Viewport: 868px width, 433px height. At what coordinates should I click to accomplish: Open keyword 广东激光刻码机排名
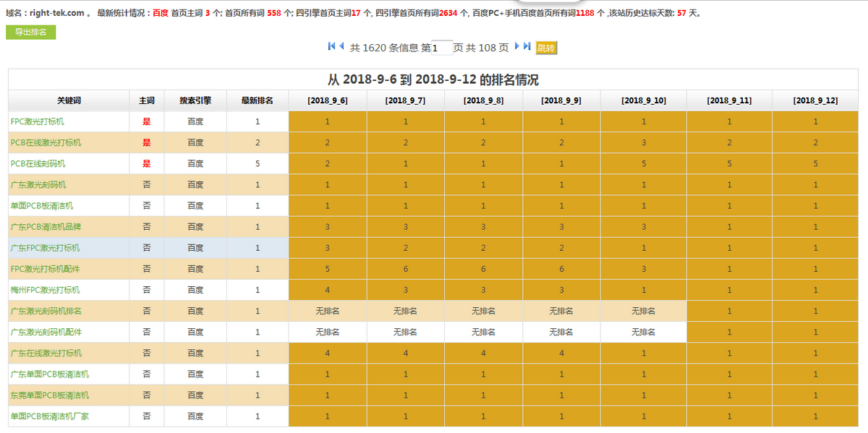[46, 311]
